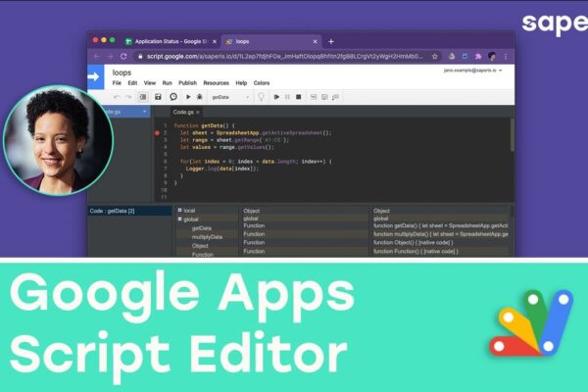Viewport: 588px width, 392px height.
Task: Open the Chrome profile avatar
Action: 492,56
